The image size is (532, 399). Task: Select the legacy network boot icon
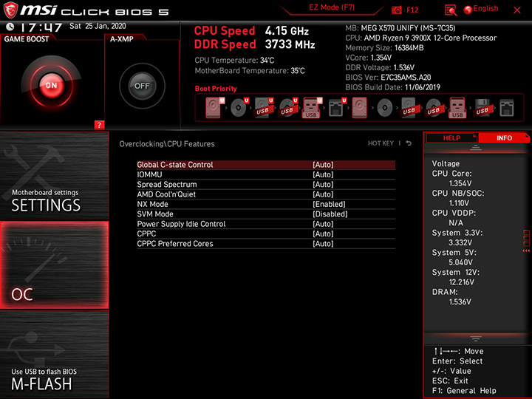click(x=507, y=108)
